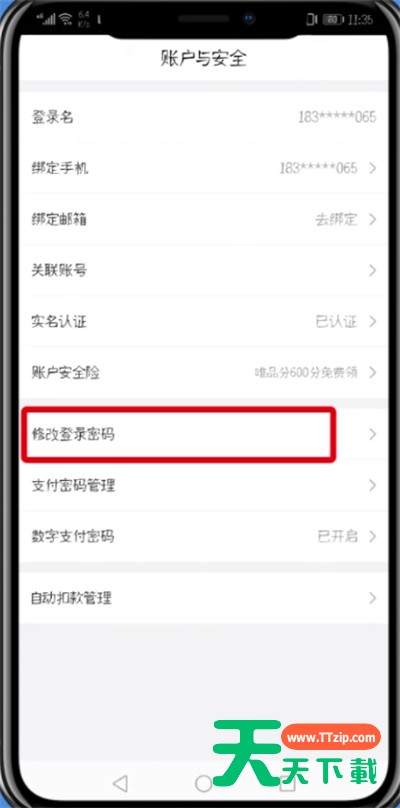Tap the Android home circle button
This screenshot has width=400, height=808.
(203, 784)
